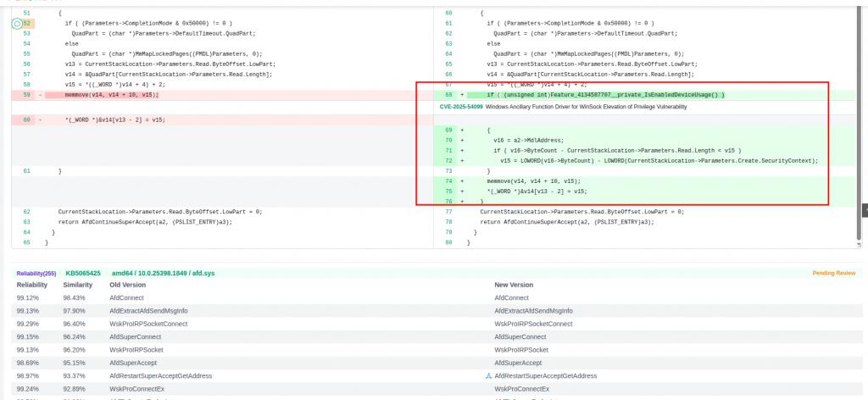Screen dimensions: 868x400
Task: Sort by the Similarity column header
Action: [x=77, y=285]
